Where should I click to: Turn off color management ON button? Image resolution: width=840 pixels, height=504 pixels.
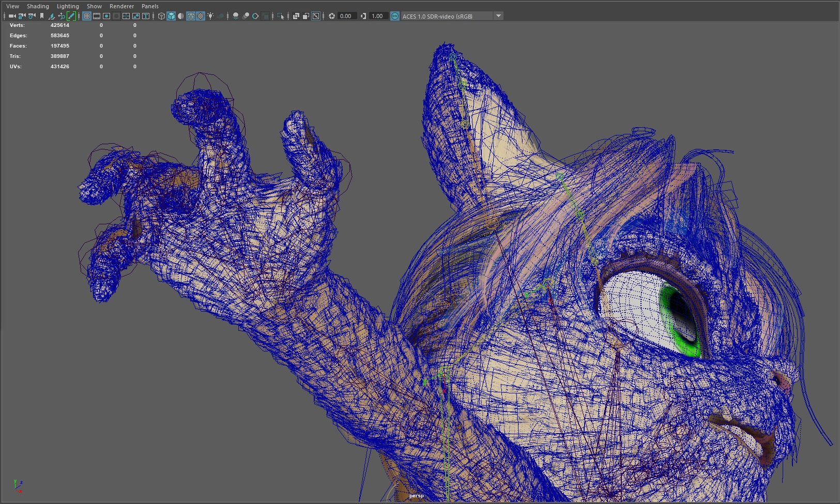pos(395,16)
